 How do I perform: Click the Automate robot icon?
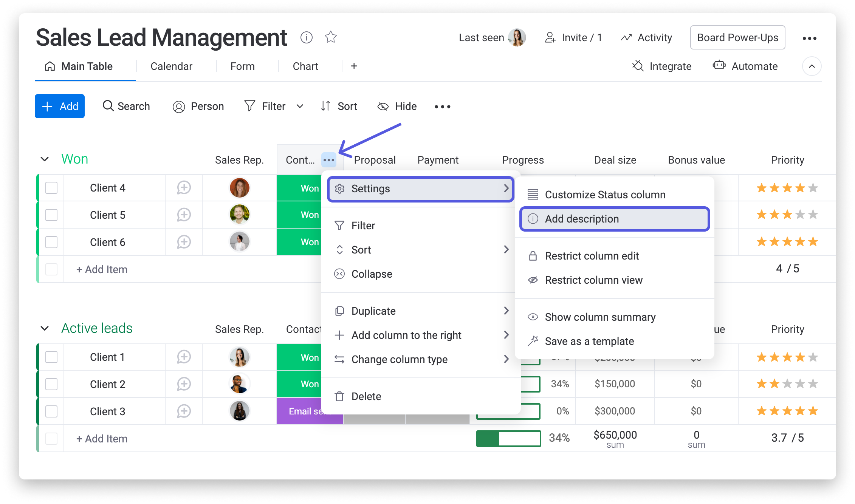[x=719, y=66]
